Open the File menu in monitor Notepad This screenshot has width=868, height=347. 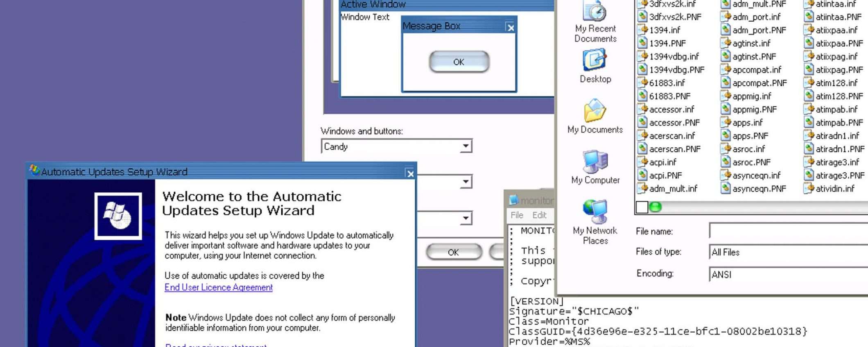(517, 215)
